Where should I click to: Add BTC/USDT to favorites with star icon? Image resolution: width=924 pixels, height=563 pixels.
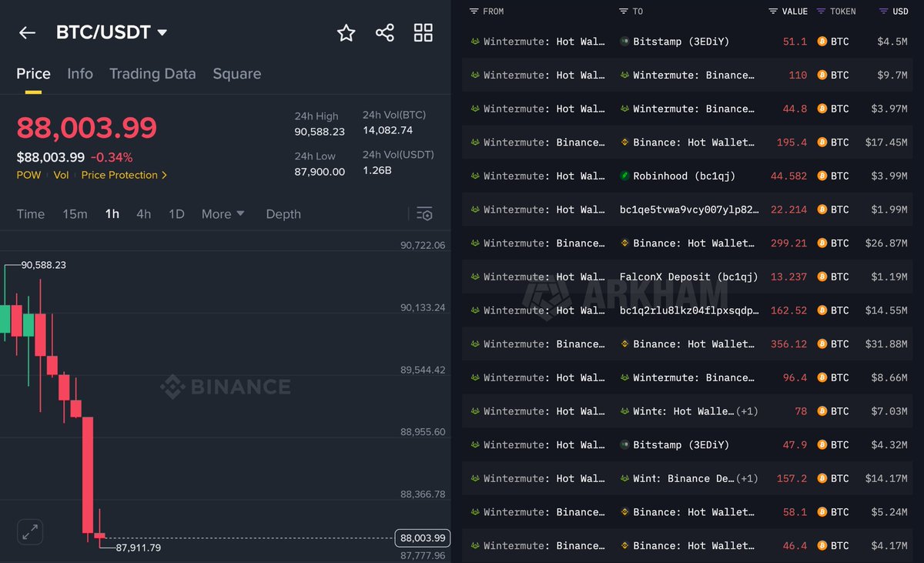pyautogui.click(x=346, y=32)
